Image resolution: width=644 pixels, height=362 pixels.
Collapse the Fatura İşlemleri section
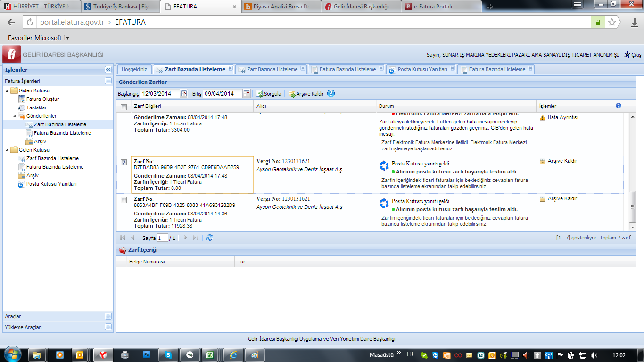coord(108,81)
